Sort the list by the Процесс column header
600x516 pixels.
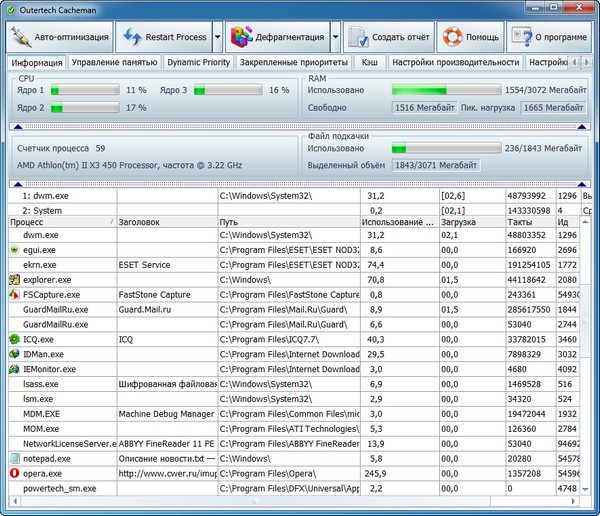(x=60, y=221)
